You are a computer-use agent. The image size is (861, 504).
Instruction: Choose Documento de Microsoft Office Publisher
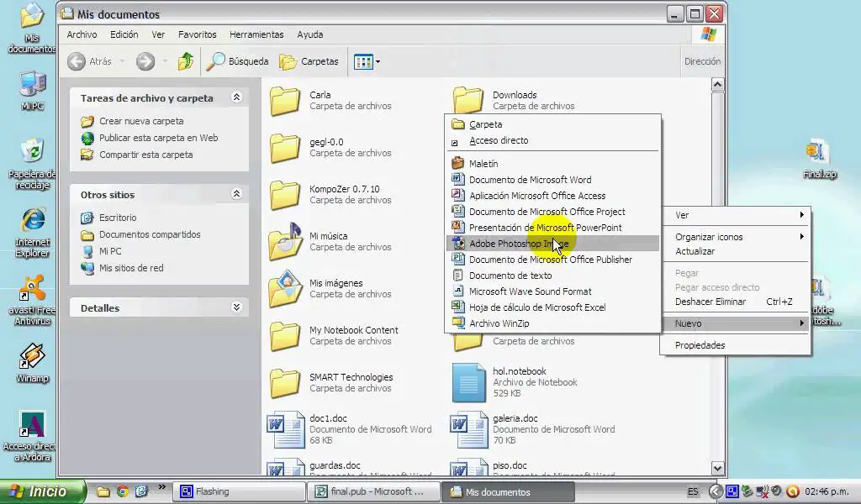552,260
